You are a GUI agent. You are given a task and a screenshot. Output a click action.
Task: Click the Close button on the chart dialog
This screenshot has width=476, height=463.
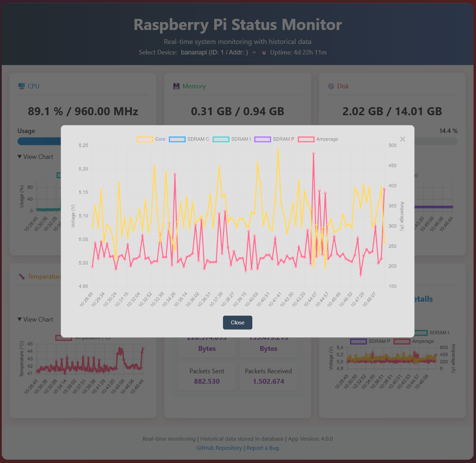coord(237,322)
